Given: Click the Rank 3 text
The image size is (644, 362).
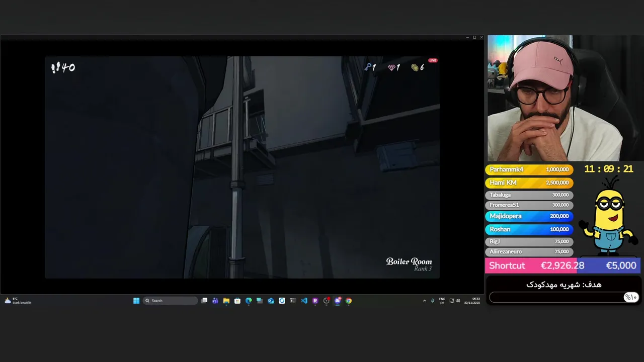Looking at the screenshot, I should 423,269.
